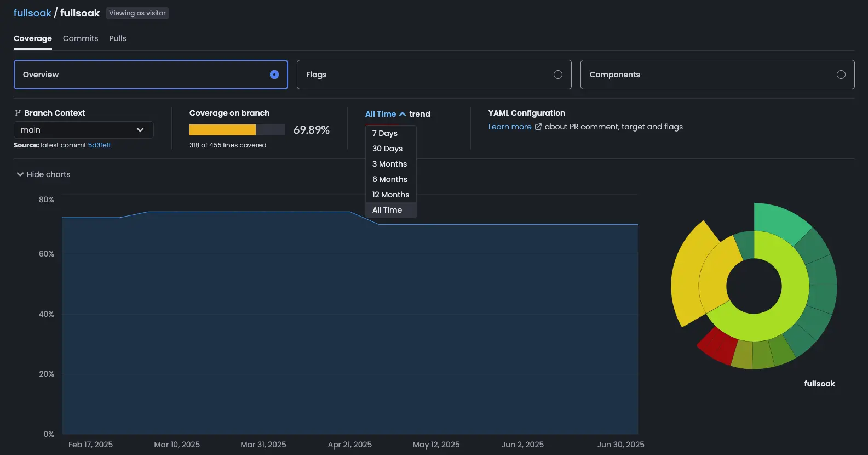Select the Components radio option
Image resolution: width=868 pixels, height=455 pixels.
(841, 75)
